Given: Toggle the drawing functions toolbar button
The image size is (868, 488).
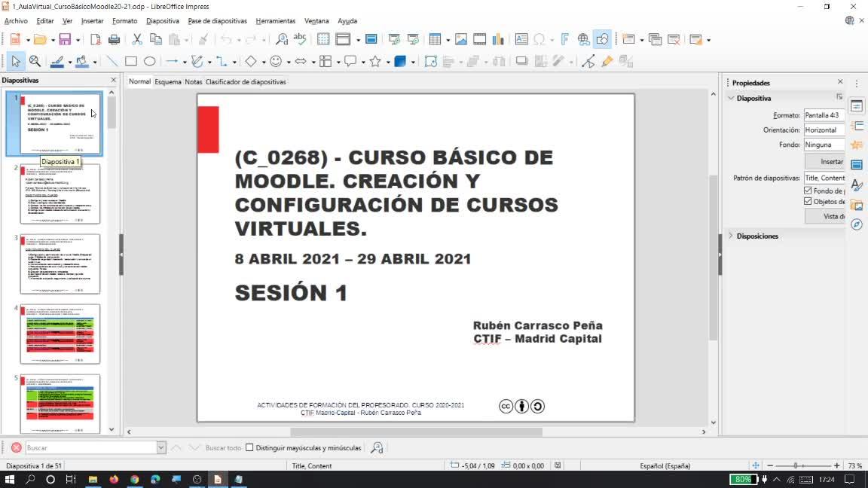Looking at the screenshot, I should tap(602, 39).
